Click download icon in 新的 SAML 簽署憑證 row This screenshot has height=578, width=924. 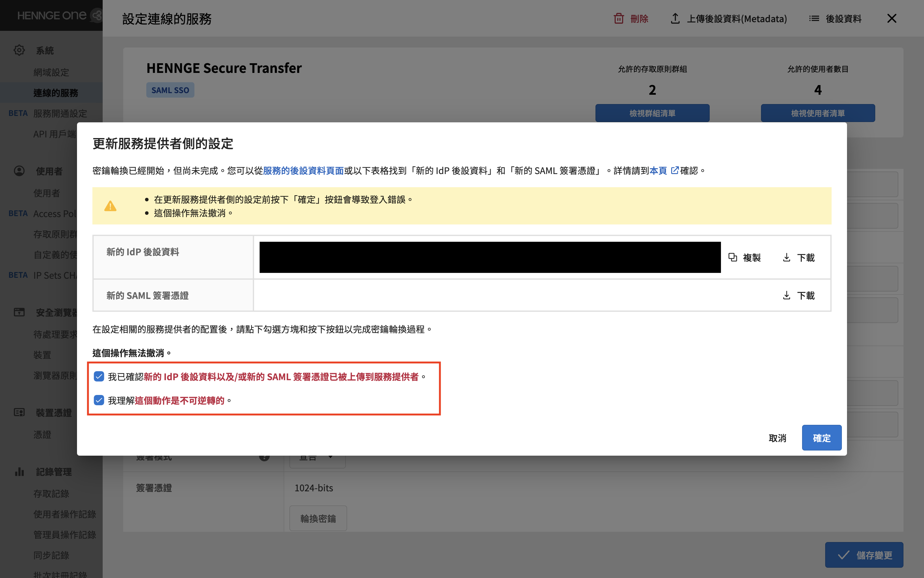click(x=786, y=295)
